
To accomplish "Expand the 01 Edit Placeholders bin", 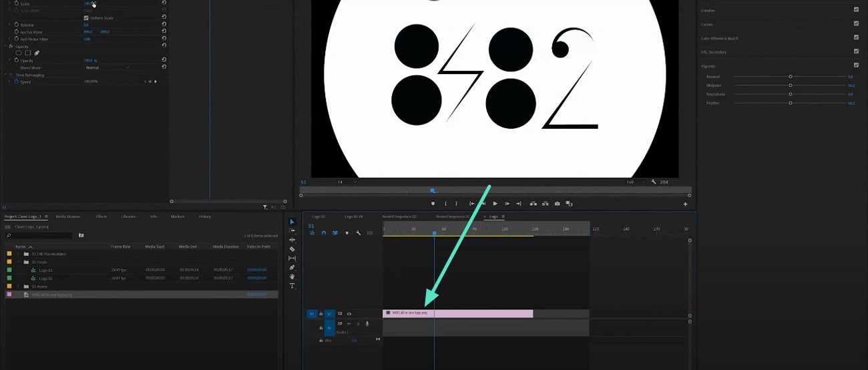I will 19,254.
